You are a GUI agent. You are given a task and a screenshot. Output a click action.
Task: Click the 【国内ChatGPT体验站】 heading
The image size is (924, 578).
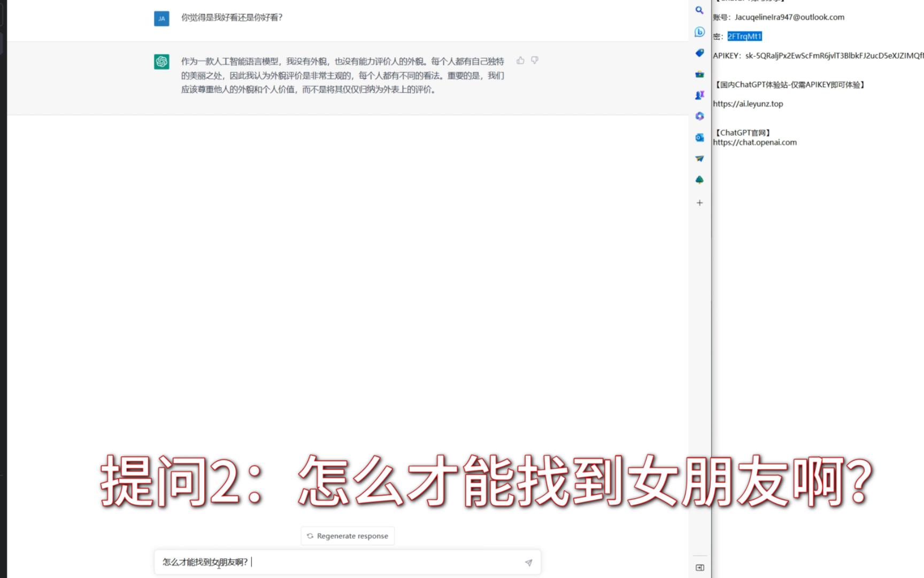click(790, 85)
